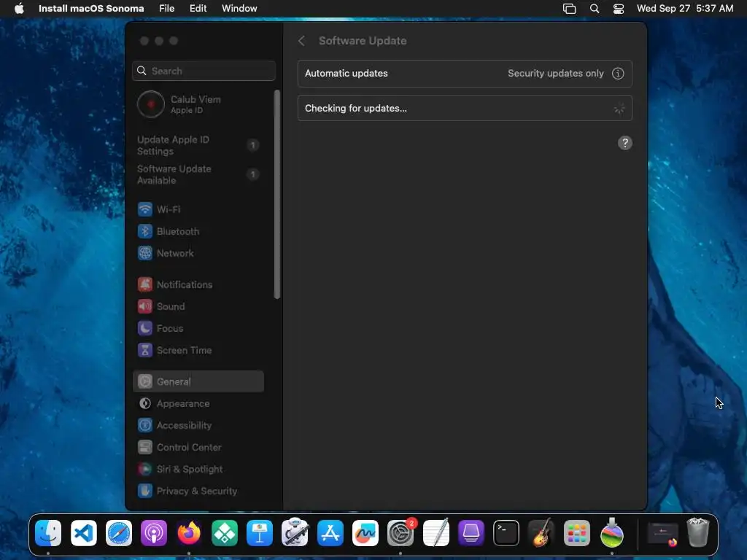Open Wi-Fi settings in sidebar
747x560 pixels.
click(x=198, y=209)
